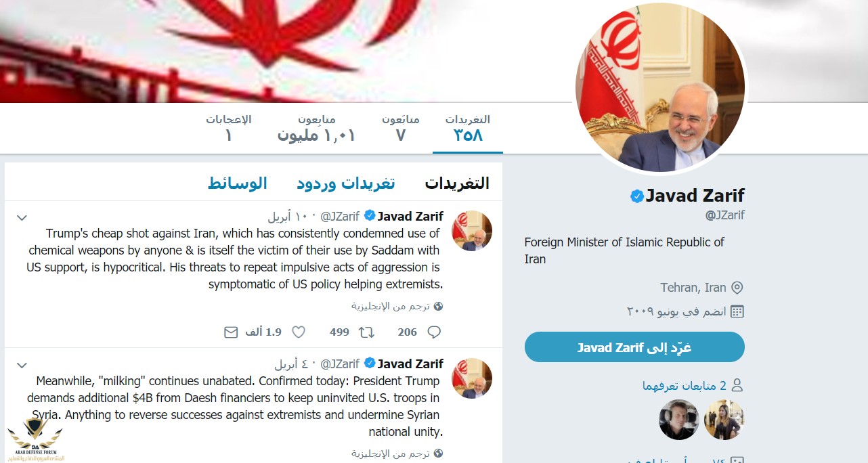The image size is (868, 463).
Task: Open the الوسائط media tab
Action: coord(237,183)
